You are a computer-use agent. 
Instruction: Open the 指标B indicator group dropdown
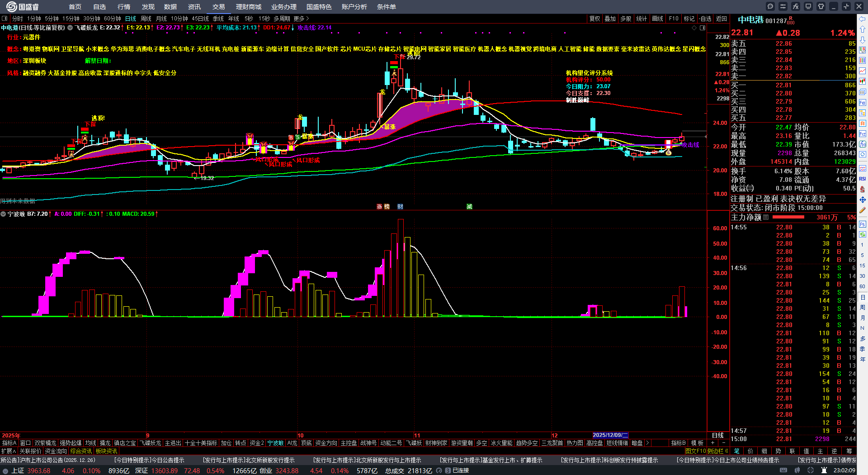(679, 443)
